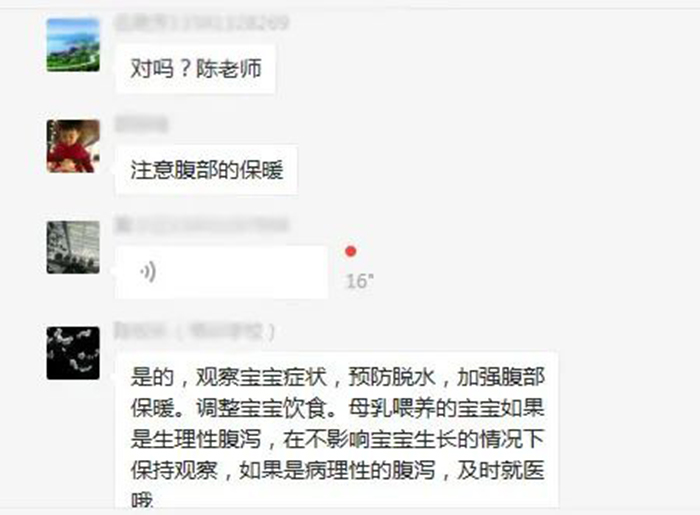Click the red unread dot beside voice message
The height and width of the screenshot is (515, 700).
(351, 251)
